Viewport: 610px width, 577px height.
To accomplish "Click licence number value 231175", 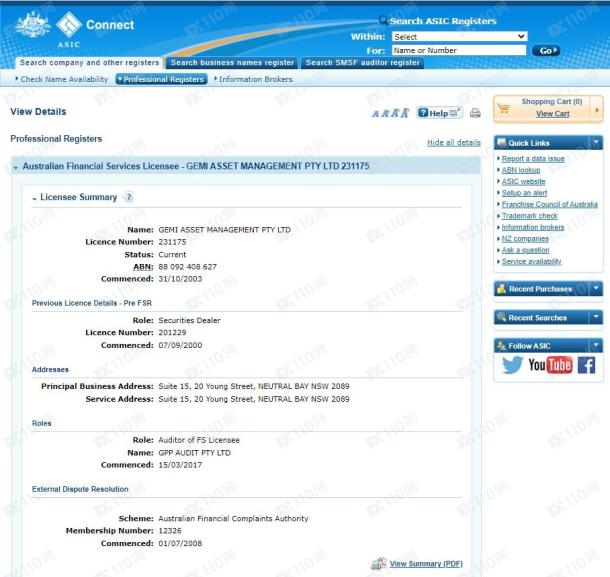I will pyautogui.click(x=172, y=242).
